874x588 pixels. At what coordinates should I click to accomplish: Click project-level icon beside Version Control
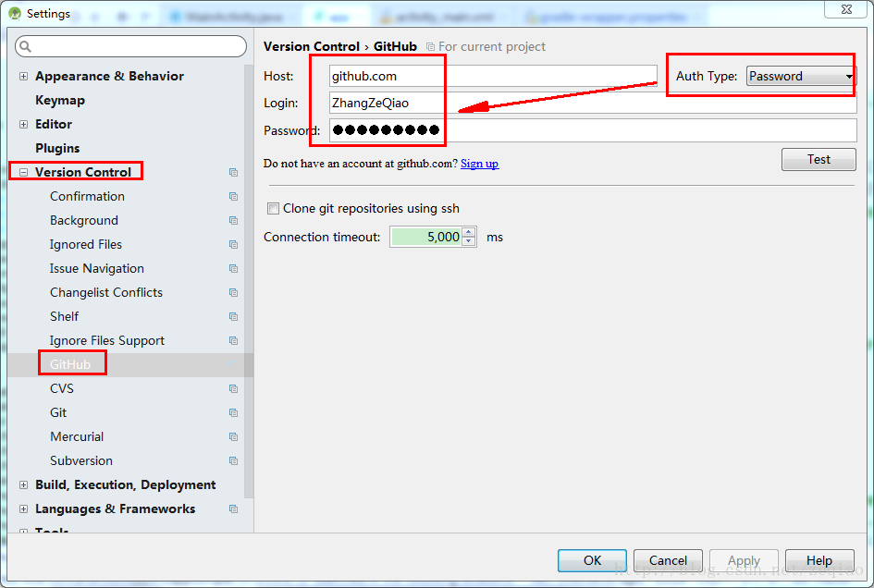click(234, 172)
